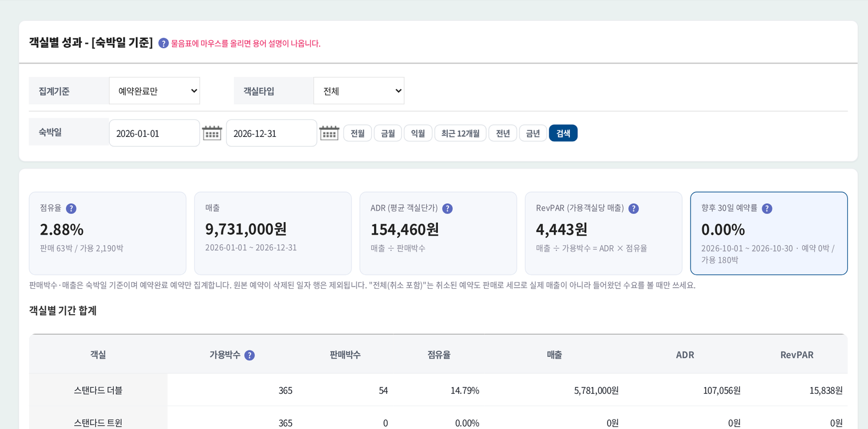Select the 익월 quick range button
This screenshot has height=429, width=868.
point(418,133)
